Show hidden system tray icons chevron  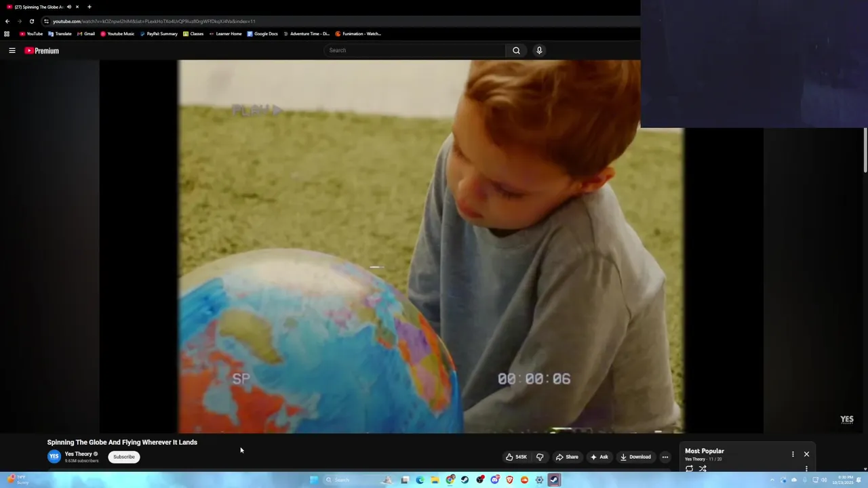tap(772, 480)
